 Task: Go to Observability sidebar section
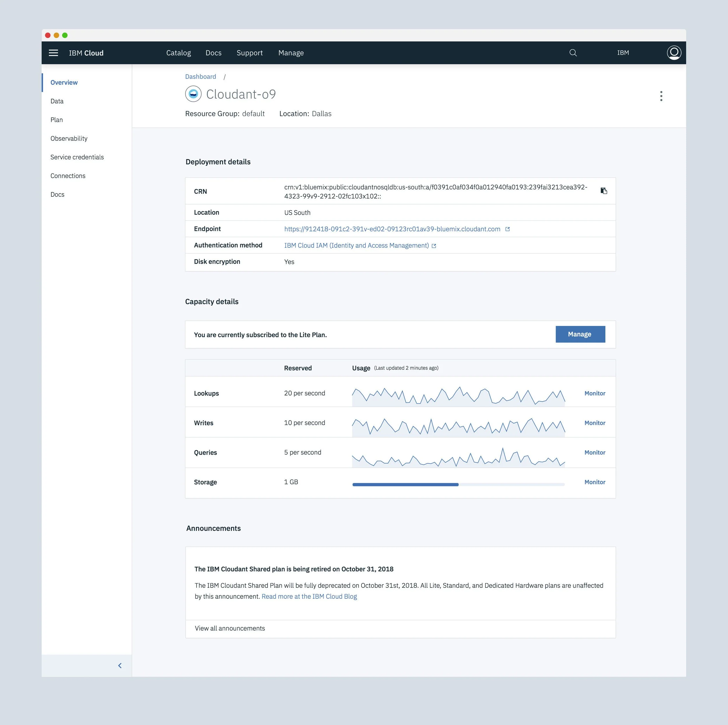(x=69, y=138)
